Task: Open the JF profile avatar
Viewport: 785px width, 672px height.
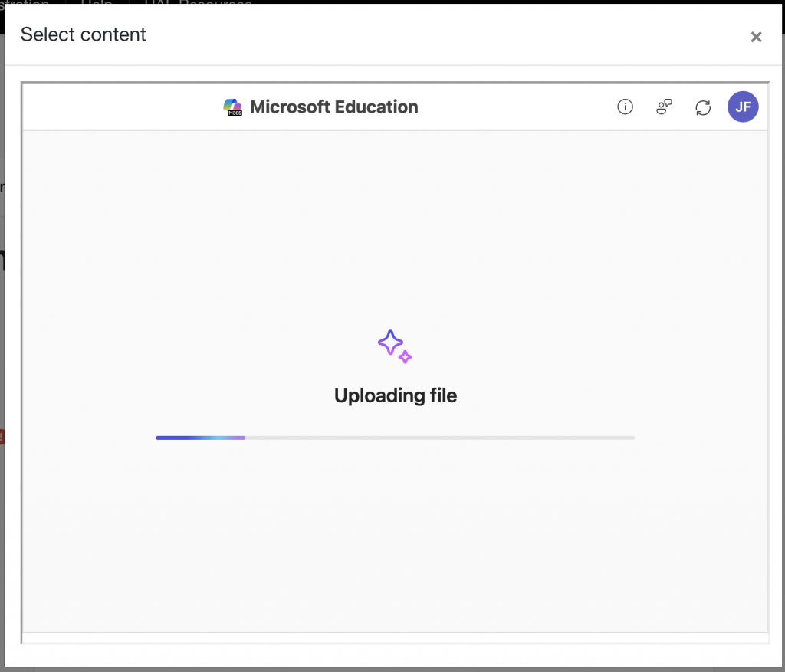Action: pyautogui.click(x=743, y=107)
